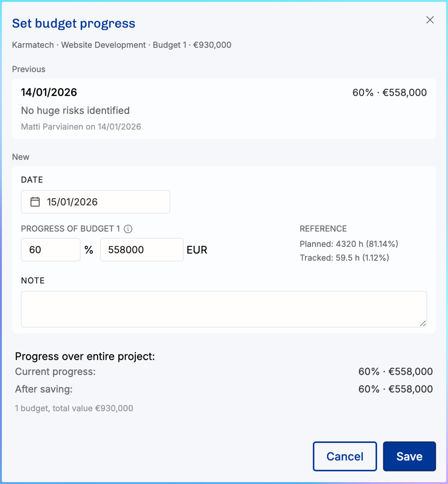Image resolution: width=448 pixels, height=484 pixels.
Task: Focus the percentage input containing 60
Action: pos(50,249)
